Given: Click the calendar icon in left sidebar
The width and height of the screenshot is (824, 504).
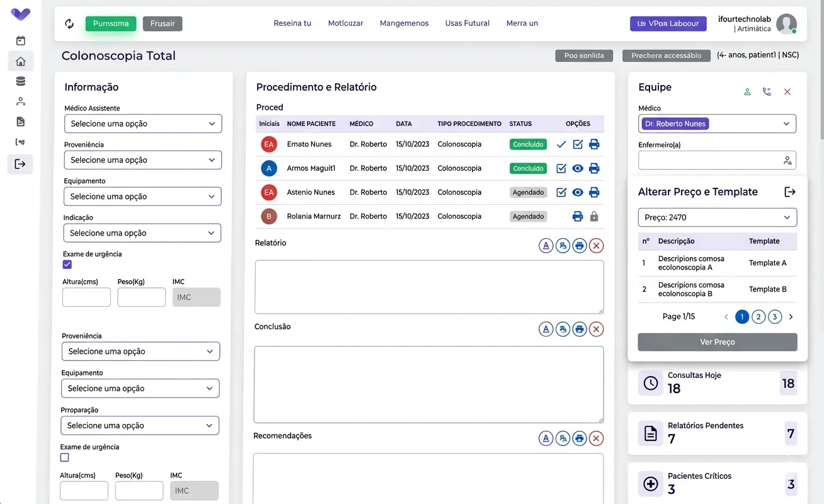Looking at the screenshot, I should coord(21,41).
